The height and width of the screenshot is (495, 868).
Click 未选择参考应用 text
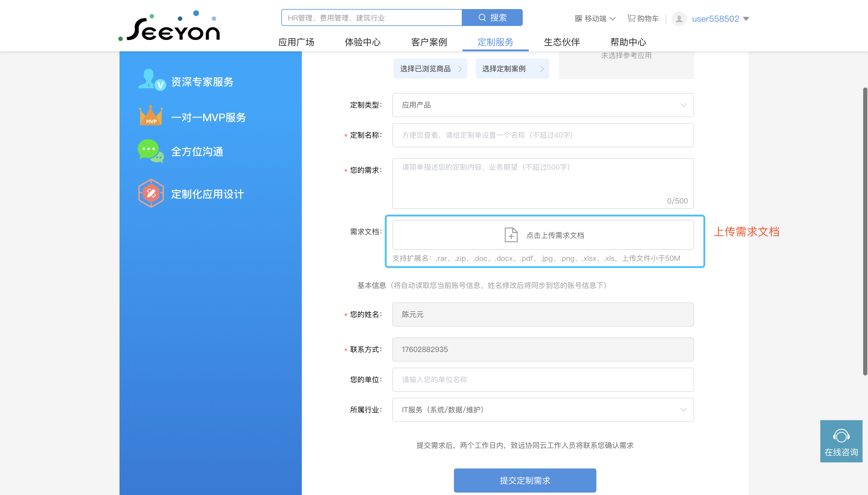pos(626,56)
